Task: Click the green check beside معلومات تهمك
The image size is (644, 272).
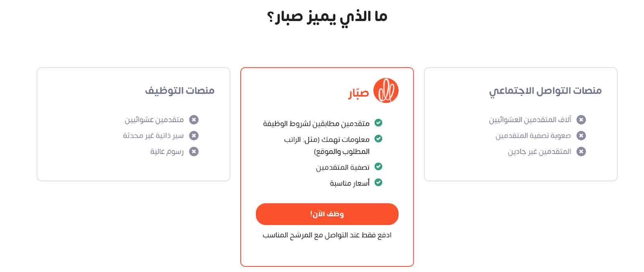Action: [378, 139]
